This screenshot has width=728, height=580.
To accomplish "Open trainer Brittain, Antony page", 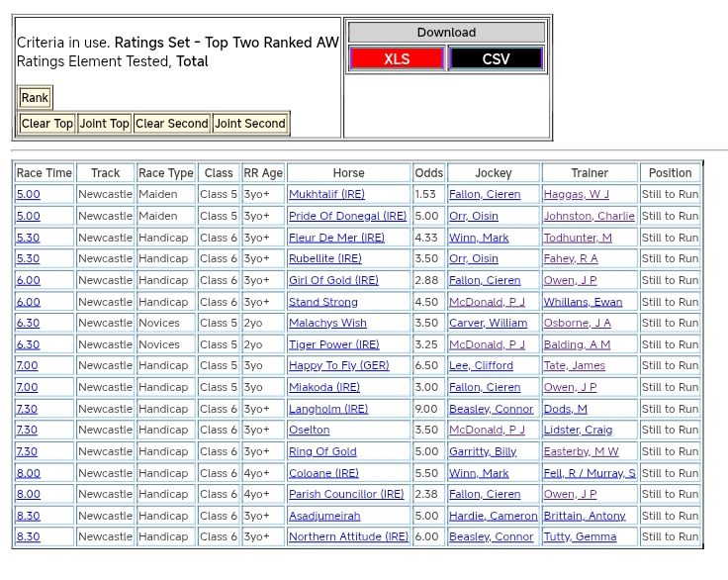I will [585, 516].
